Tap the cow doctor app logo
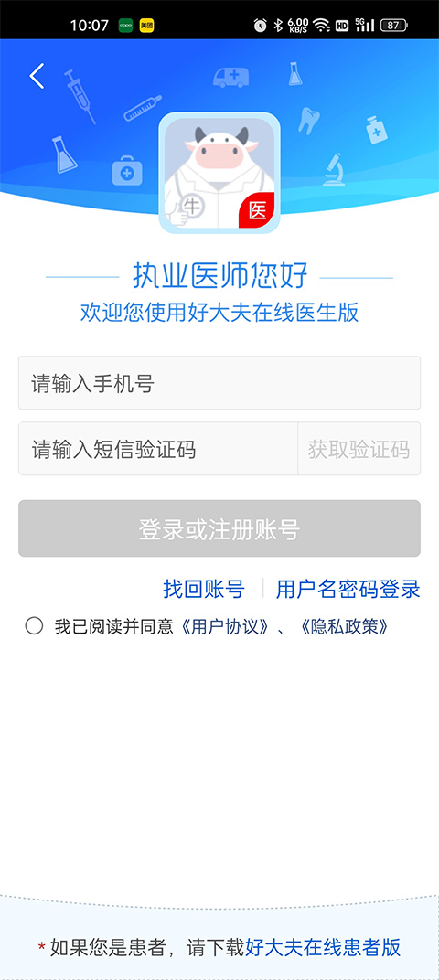Image resolution: width=439 pixels, height=980 pixels. pos(219,173)
